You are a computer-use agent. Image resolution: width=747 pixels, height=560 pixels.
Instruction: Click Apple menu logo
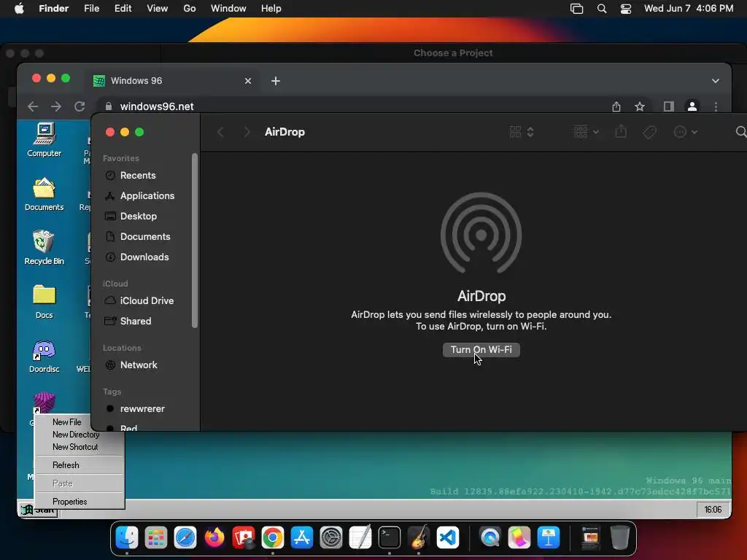(19, 9)
